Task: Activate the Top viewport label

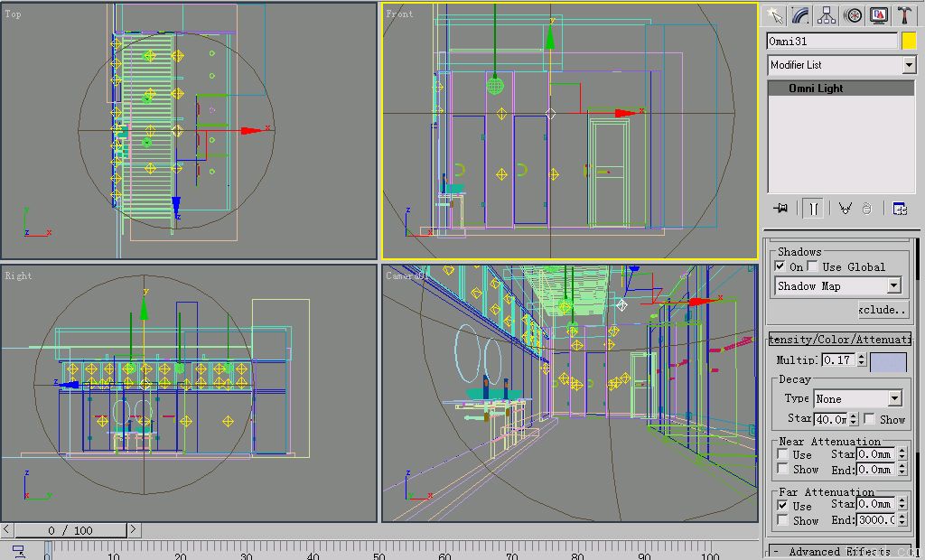Action: 13,14
